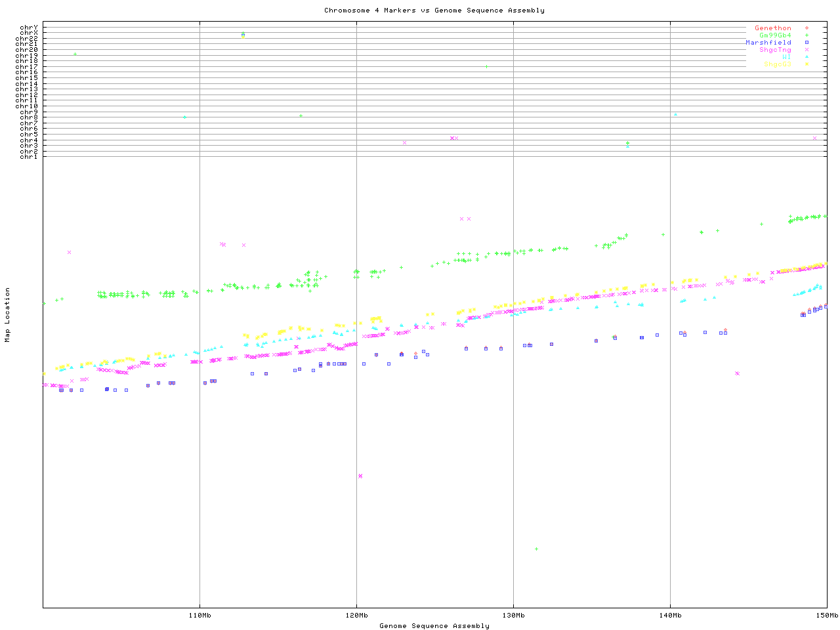Click the cyan triangle marker beside WI
The width and height of the screenshot is (840, 630).
pos(807,57)
